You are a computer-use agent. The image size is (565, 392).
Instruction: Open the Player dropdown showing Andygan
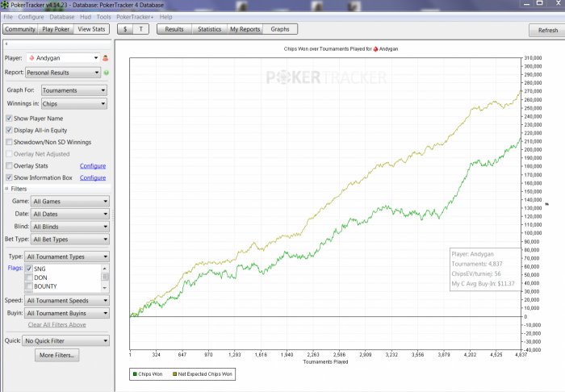coord(63,58)
